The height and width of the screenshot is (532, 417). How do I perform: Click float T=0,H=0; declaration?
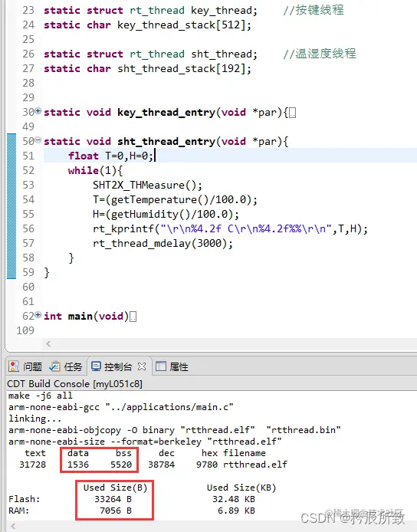[x=111, y=156]
